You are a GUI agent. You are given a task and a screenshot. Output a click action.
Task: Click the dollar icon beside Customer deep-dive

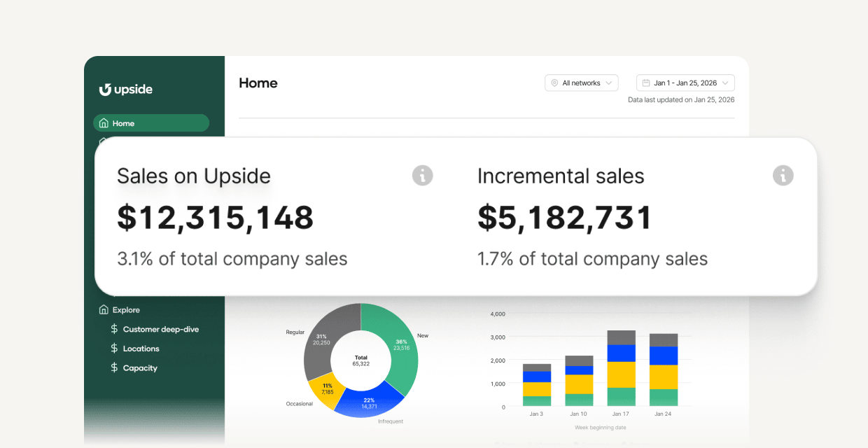pos(114,328)
